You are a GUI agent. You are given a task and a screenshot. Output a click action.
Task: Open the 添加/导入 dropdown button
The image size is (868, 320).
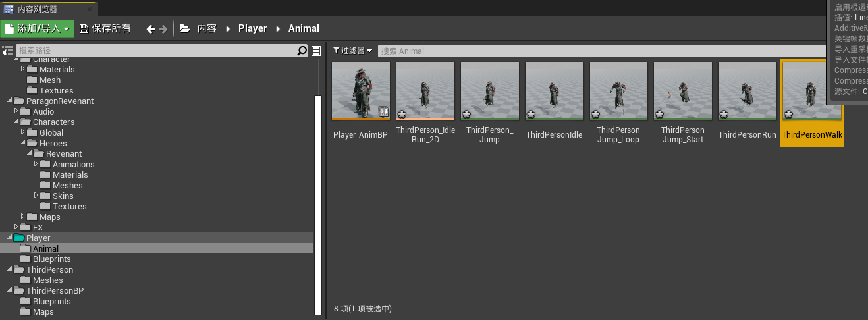point(38,28)
